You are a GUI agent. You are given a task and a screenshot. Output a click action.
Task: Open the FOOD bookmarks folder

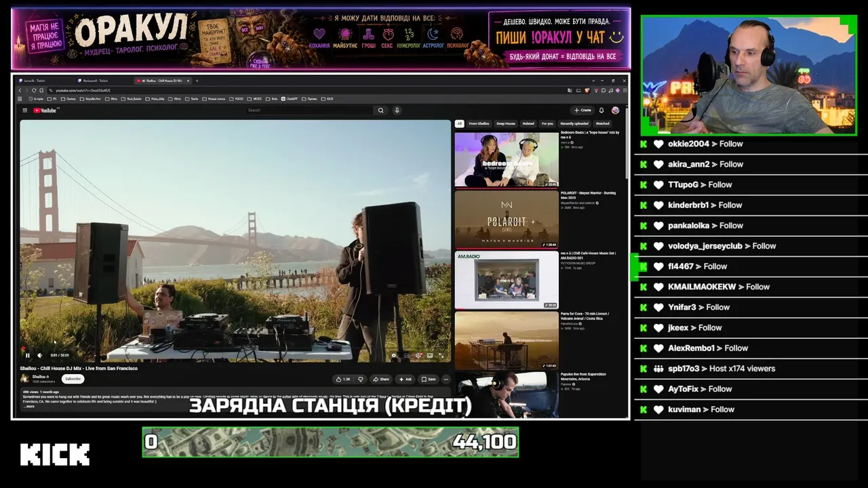tap(237, 99)
